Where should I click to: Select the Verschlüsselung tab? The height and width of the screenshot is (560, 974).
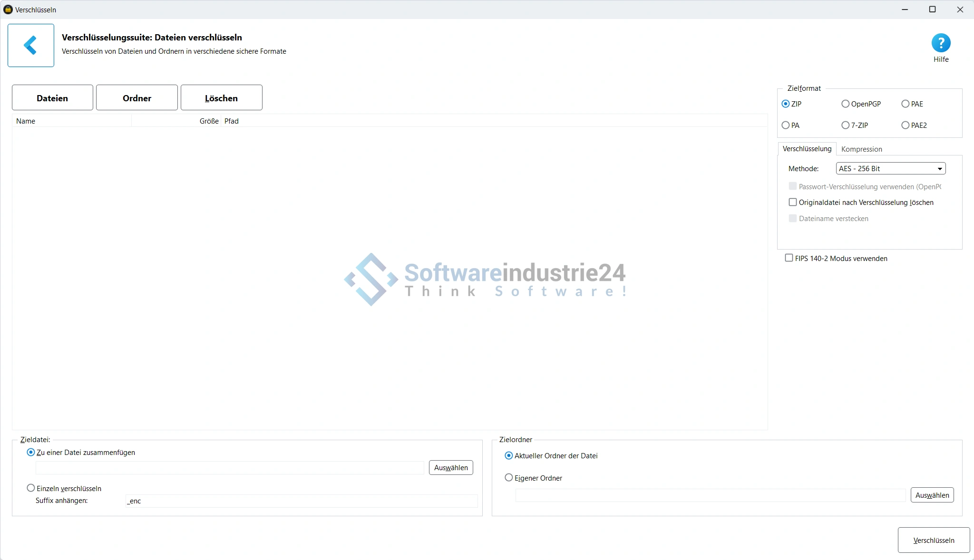tap(807, 149)
